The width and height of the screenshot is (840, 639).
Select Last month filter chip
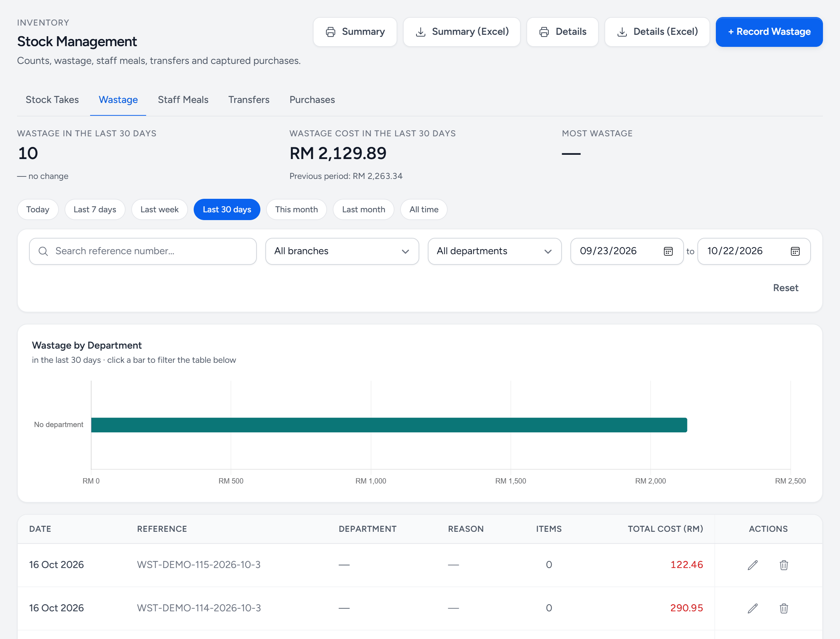click(x=363, y=209)
